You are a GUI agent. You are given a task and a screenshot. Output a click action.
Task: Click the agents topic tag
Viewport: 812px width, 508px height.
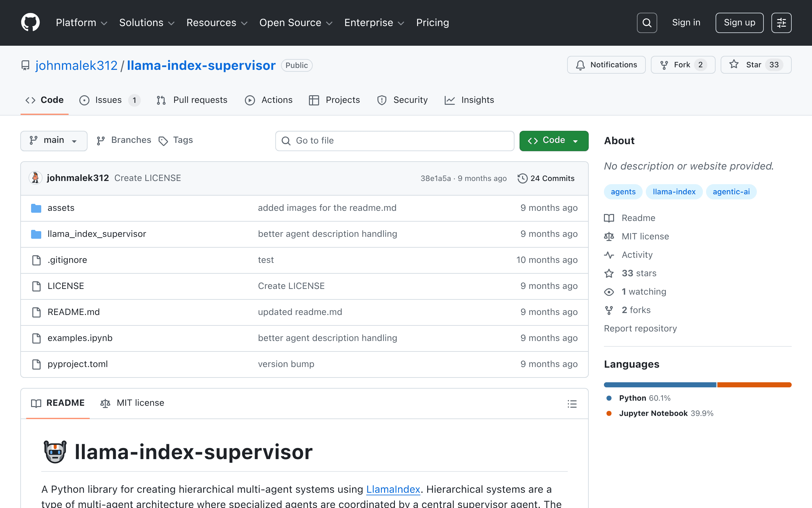point(623,192)
